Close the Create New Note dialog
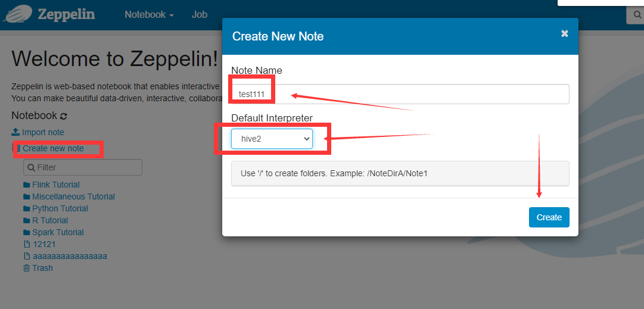644x309 pixels. [x=565, y=34]
